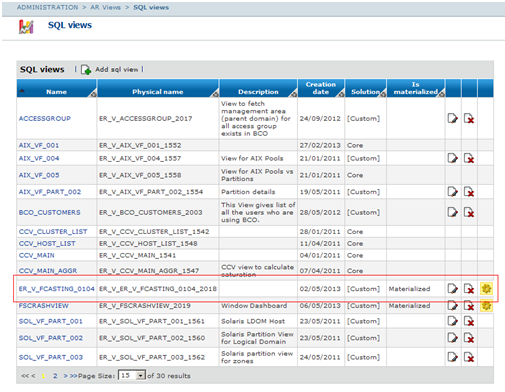This screenshot has height=392, width=505.
Task: Click the Add sql view icon
Action: click(86, 69)
